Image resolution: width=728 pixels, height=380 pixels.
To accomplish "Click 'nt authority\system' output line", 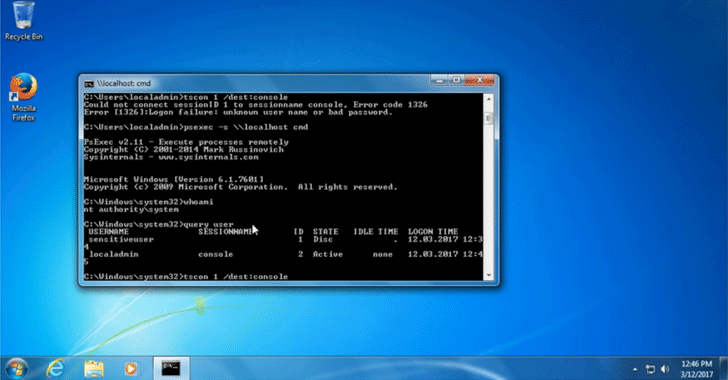I will pos(131,210).
